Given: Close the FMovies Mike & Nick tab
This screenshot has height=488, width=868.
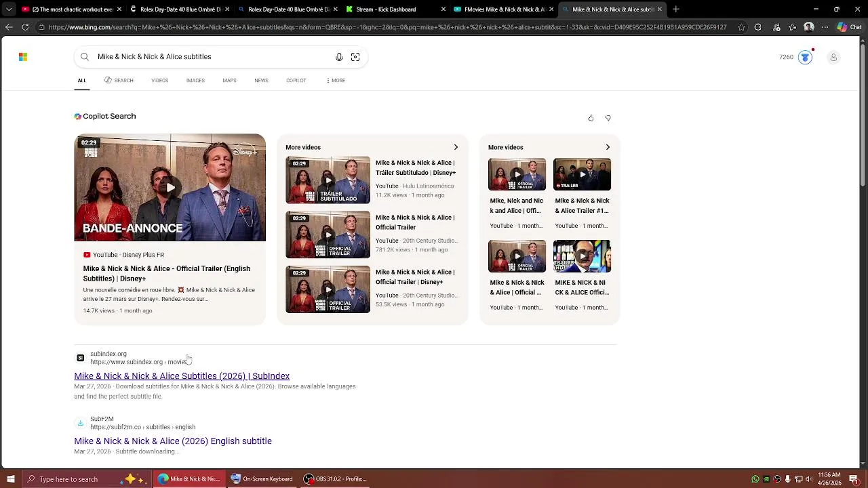Looking at the screenshot, I should (x=551, y=9).
